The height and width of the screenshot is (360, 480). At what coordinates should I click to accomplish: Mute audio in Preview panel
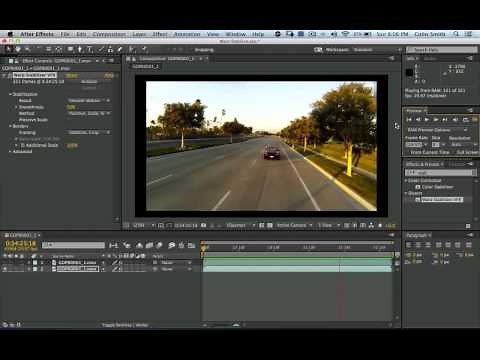(455, 119)
